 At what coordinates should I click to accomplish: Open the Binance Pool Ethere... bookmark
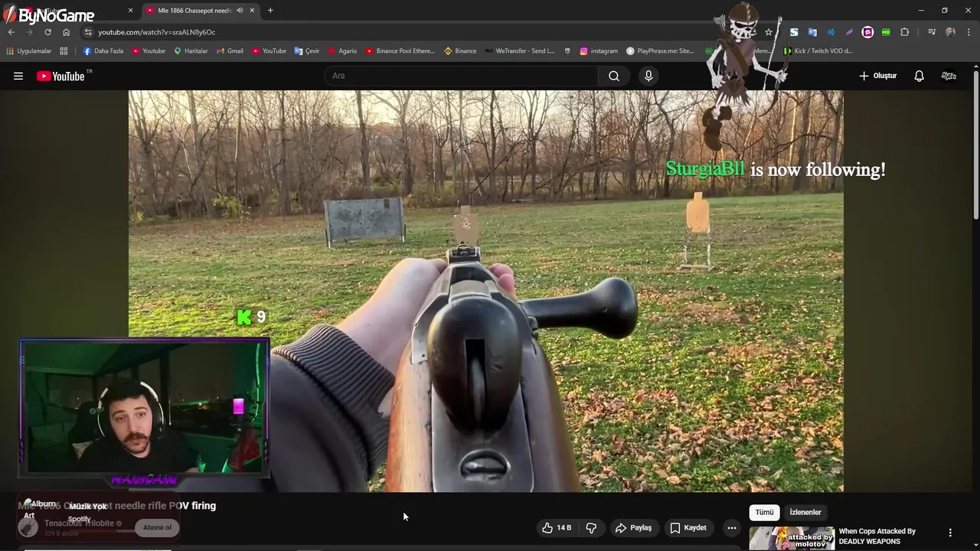tap(400, 51)
